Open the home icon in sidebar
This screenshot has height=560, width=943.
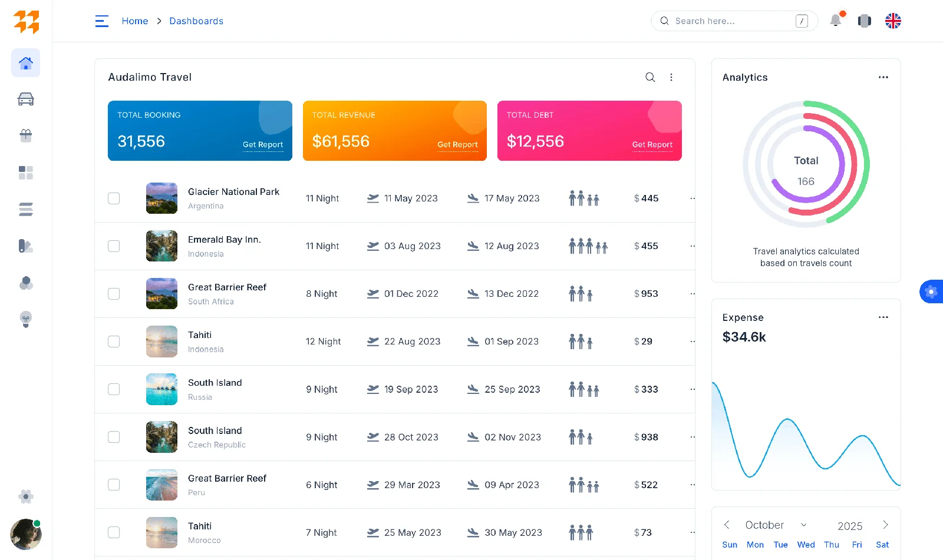click(26, 63)
